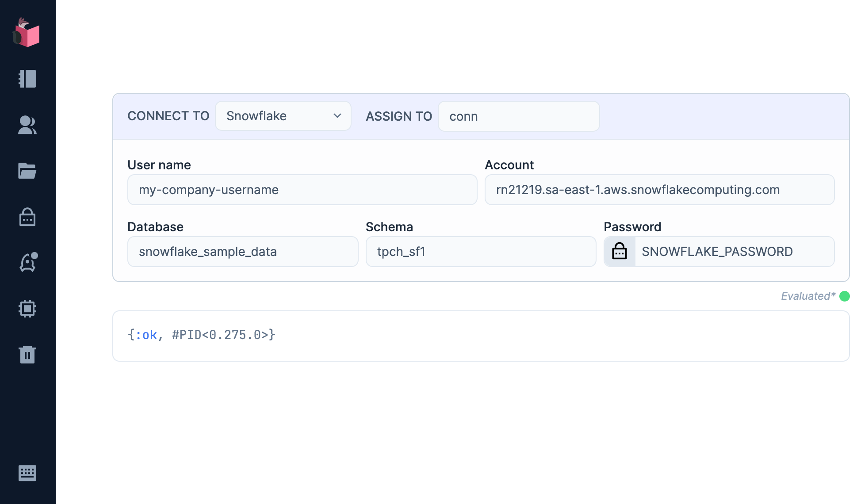Open the bin trash icon
The image size is (857, 504).
27,355
